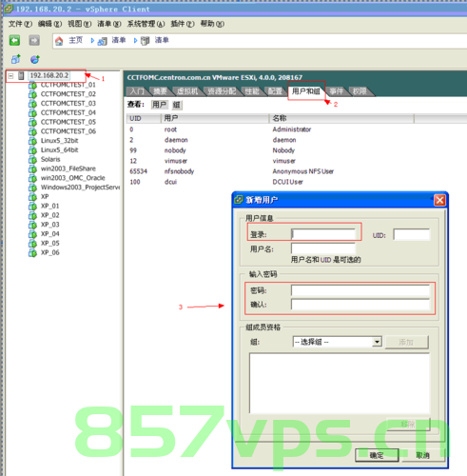Viewport: 467px width, 476px height.
Task: Click the VM icon next to XP_03
Action: point(32,225)
